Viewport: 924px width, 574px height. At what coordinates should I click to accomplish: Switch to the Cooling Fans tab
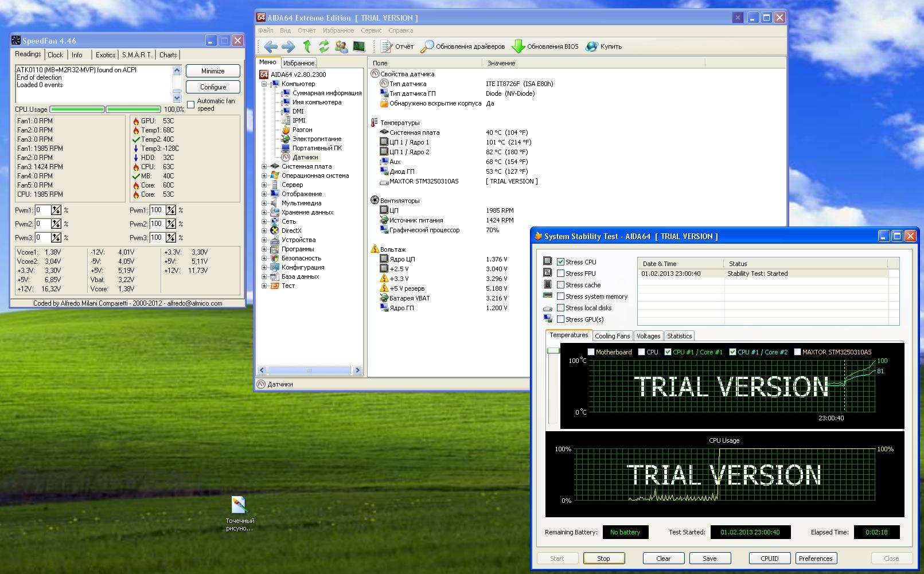612,336
